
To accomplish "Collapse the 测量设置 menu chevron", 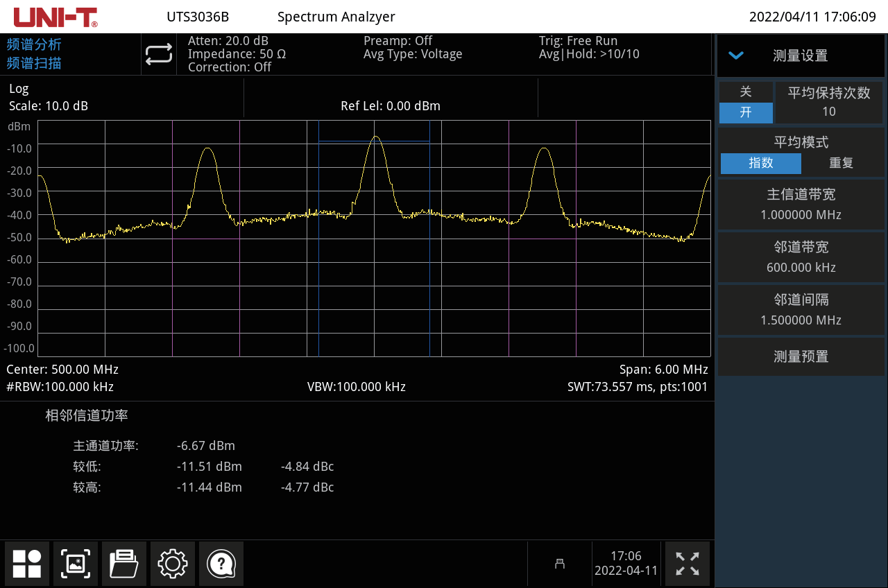I will coord(736,55).
